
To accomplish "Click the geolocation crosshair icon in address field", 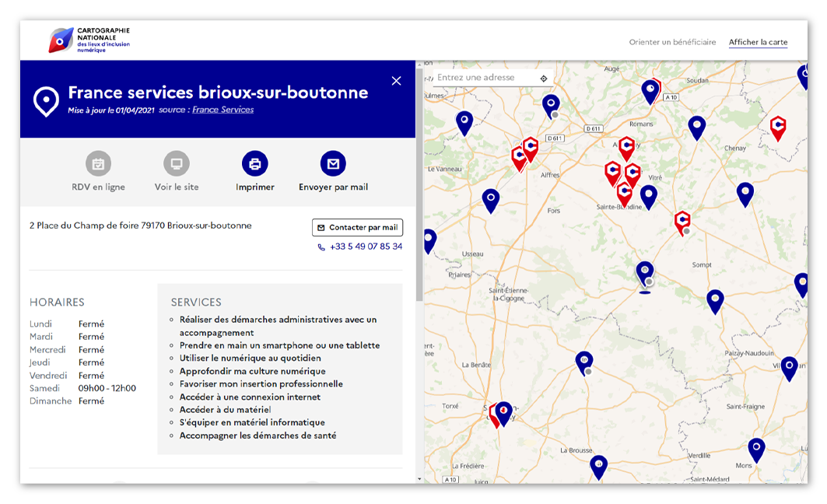I will click(544, 79).
